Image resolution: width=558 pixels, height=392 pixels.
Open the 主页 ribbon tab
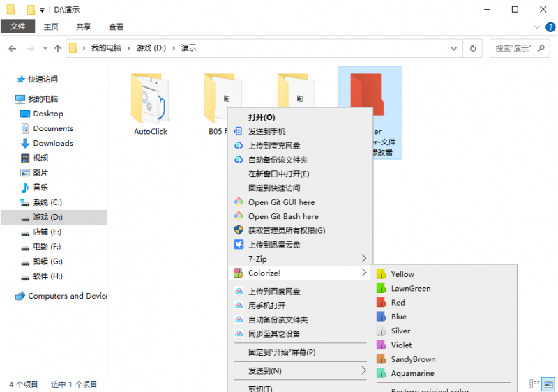pyautogui.click(x=51, y=27)
